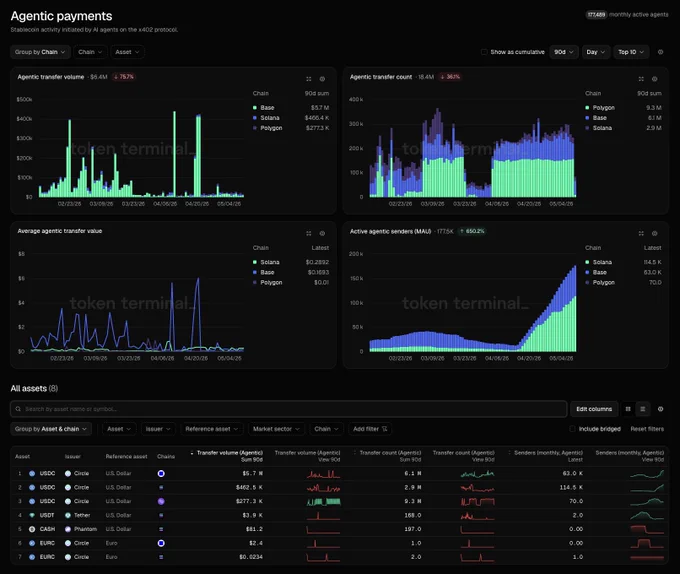Open assets table settings gear icon
The width and height of the screenshot is (680, 574).
[x=660, y=409]
